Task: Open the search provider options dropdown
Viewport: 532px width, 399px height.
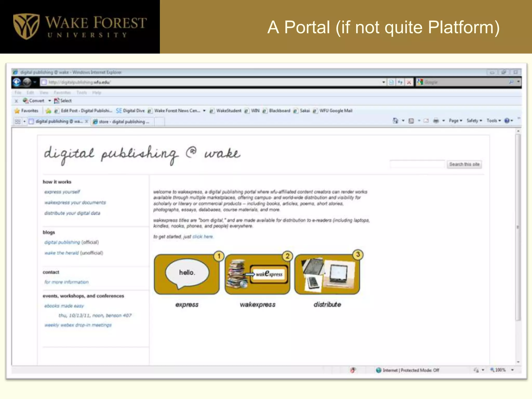Action: tap(518, 82)
